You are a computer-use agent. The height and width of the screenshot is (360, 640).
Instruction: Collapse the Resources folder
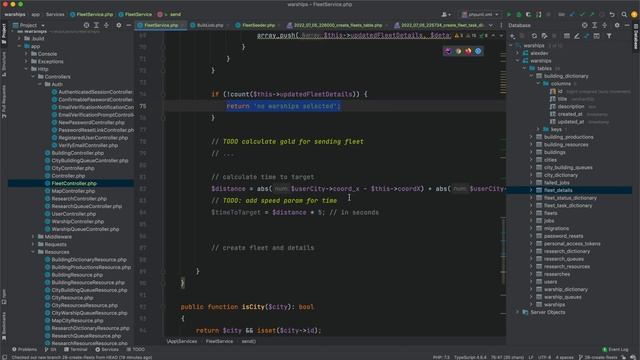pyautogui.click(x=33, y=252)
